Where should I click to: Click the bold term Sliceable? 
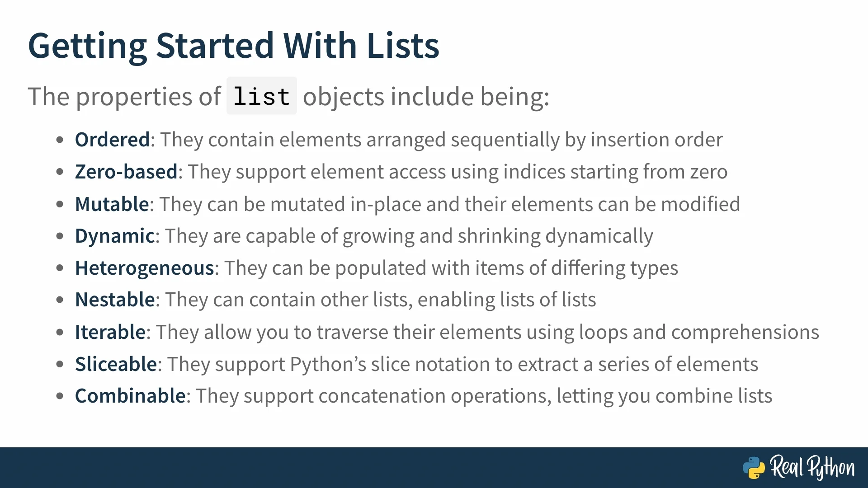pos(116,364)
